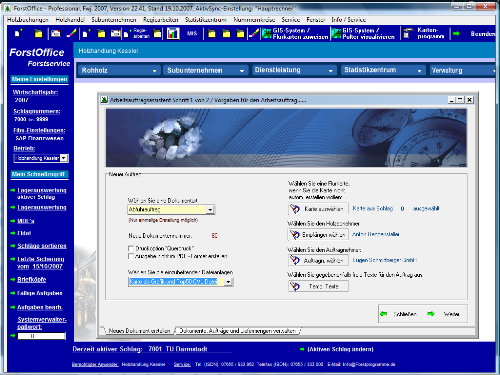Open the Holzhandel menu
500x375 pixels.
point(70,20)
